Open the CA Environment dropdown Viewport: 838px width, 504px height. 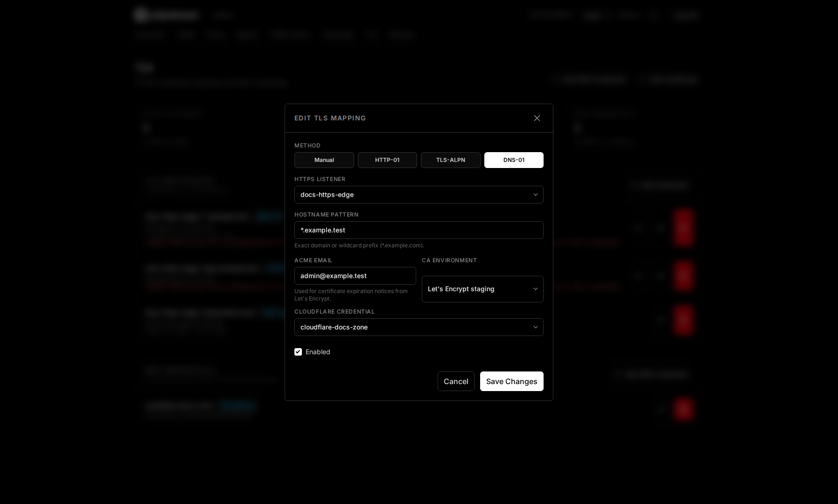(x=482, y=289)
